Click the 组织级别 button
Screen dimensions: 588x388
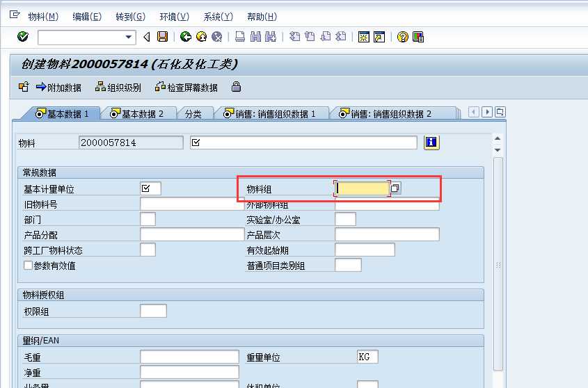tap(118, 88)
